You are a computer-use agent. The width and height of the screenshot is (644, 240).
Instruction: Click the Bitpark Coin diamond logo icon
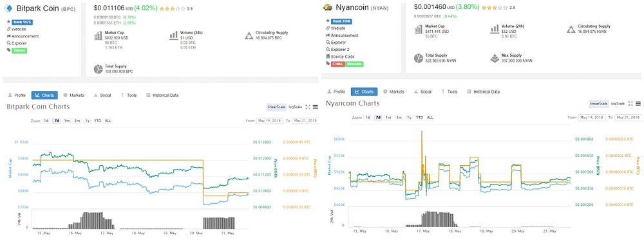[x=8, y=8]
